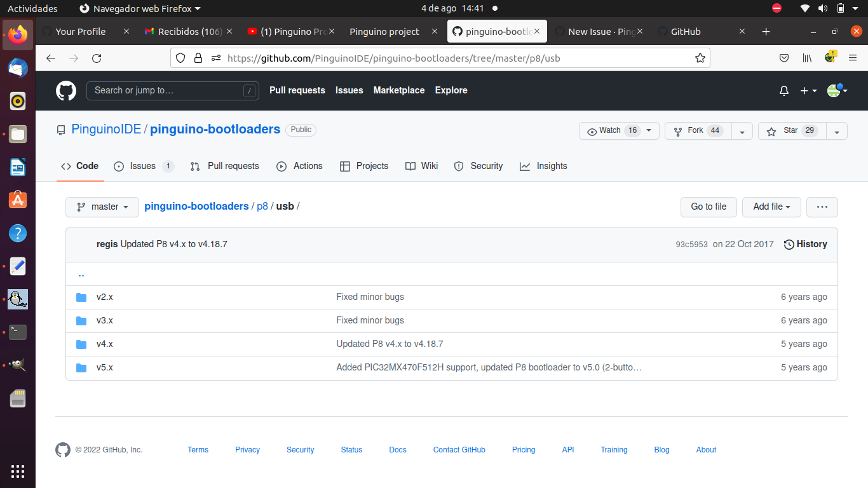Go to the Actions tab
Viewport: 868px width, 488px height.
click(x=300, y=166)
